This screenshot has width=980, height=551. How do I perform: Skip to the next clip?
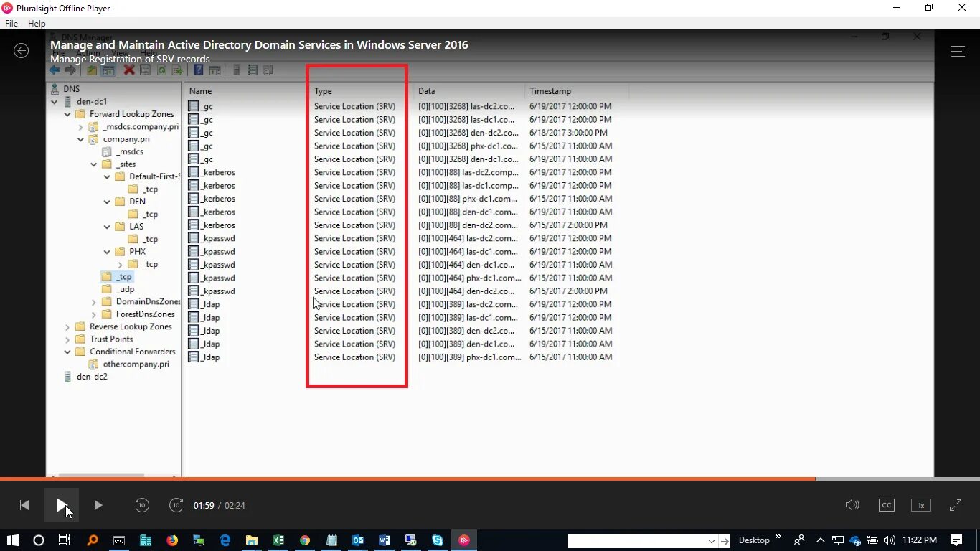pos(99,505)
